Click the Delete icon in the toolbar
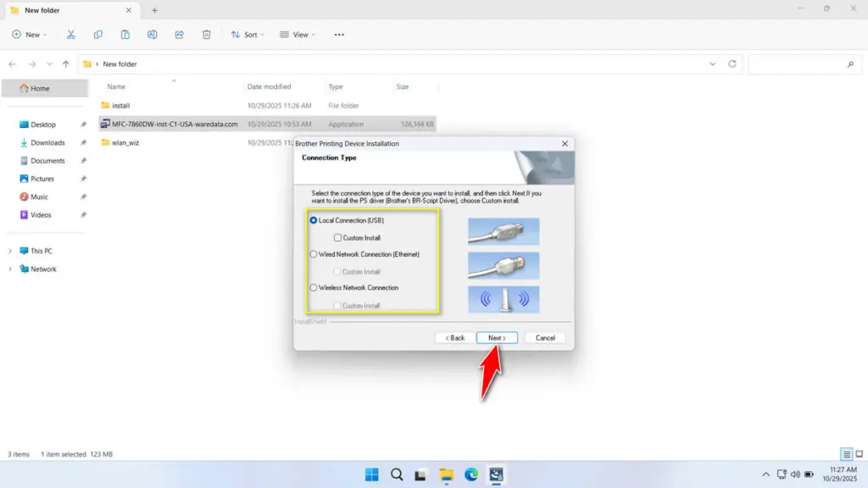Image resolution: width=868 pixels, height=488 pixels. [x=205, y=34]
